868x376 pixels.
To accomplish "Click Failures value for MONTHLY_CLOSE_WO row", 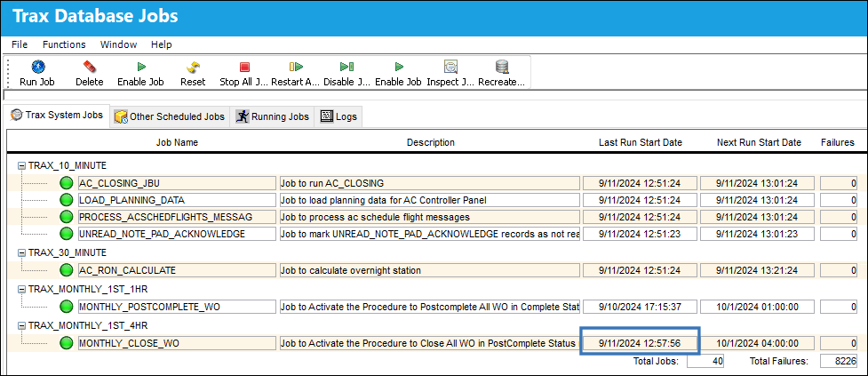I will 839,343.
